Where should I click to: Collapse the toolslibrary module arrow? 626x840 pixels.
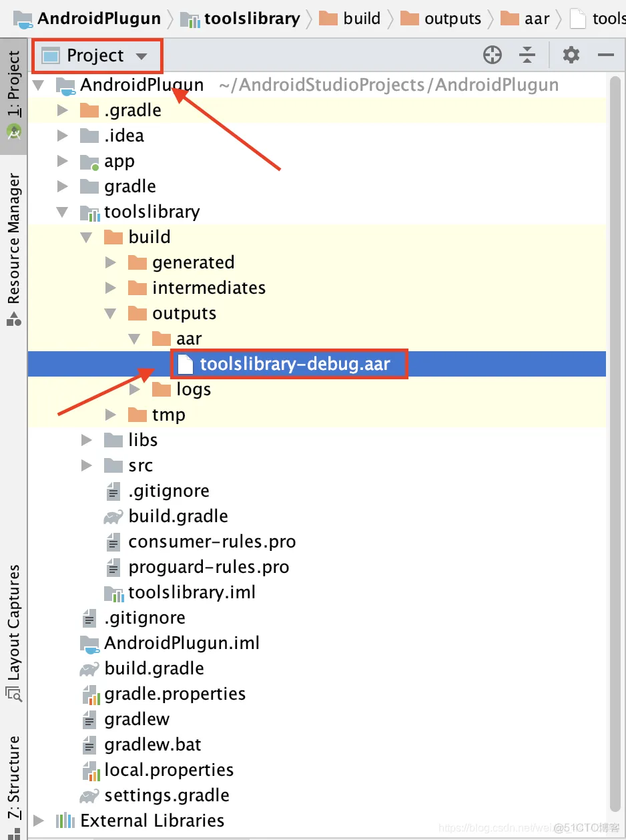[x=63, y=212]
